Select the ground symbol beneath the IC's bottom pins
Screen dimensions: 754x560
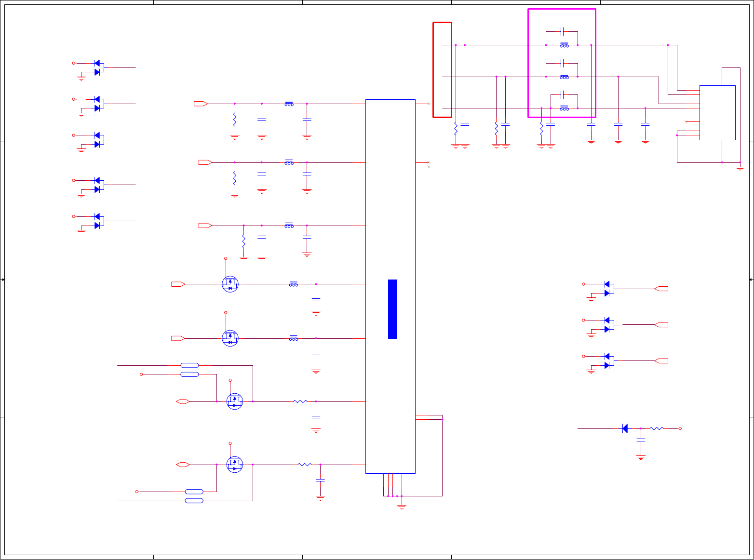tap(402, 507)
